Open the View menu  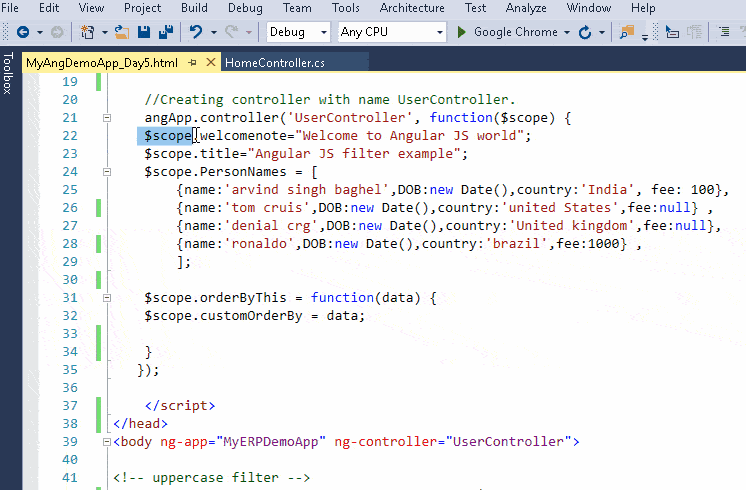pyautogui.click(x=91, y=8)
